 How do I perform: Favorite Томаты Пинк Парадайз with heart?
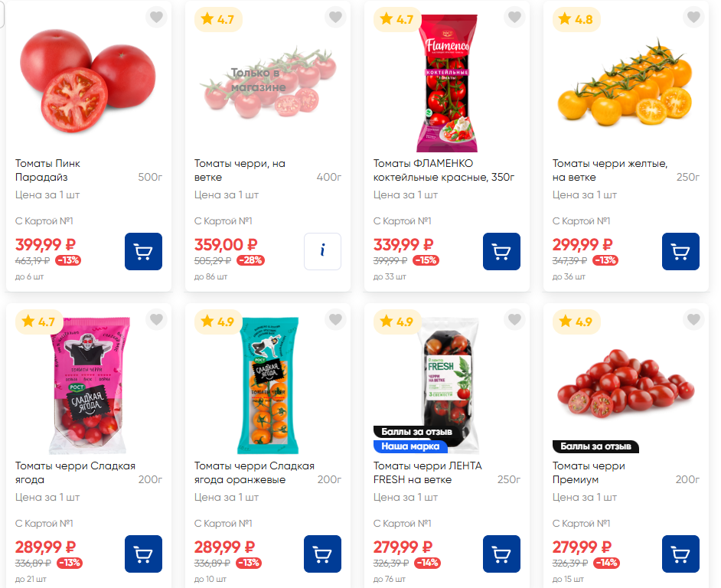[x=156, y=17]
